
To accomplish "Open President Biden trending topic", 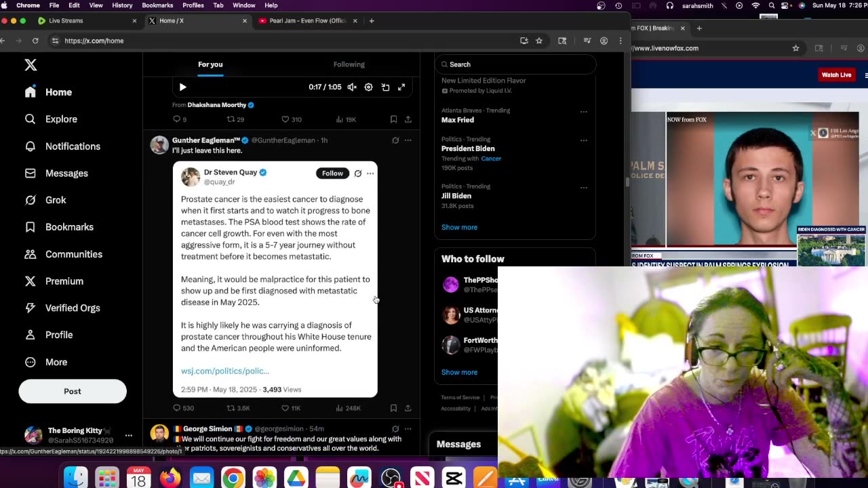I will pyautogui.click(x=468, y=148).
